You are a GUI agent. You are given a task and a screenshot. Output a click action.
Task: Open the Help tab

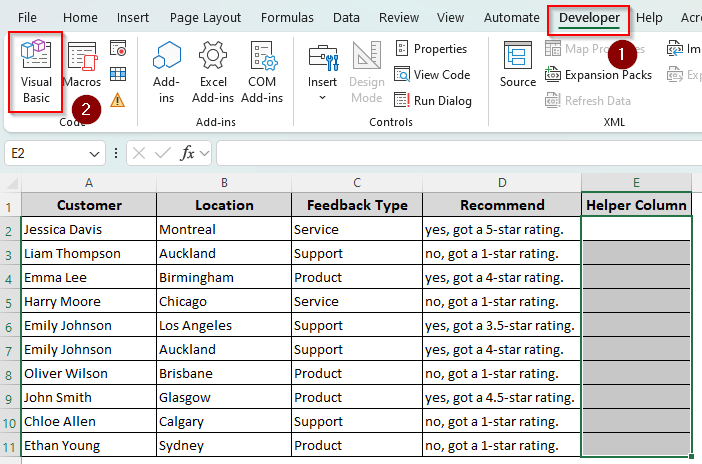coord(649,17)
